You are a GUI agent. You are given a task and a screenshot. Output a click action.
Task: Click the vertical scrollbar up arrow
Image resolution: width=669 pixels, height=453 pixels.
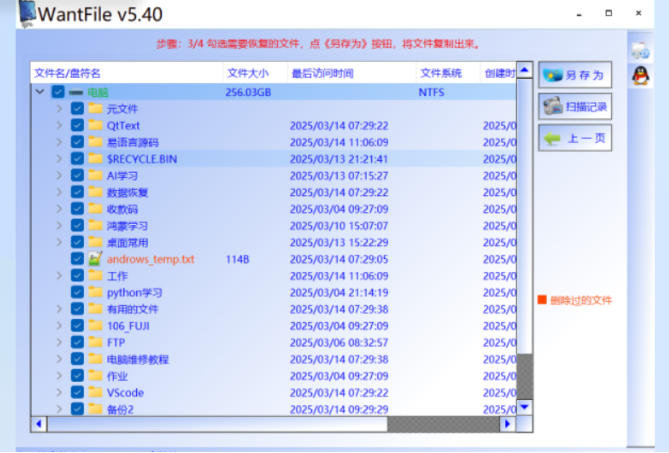pyautogui.click(x=524, y=70)
